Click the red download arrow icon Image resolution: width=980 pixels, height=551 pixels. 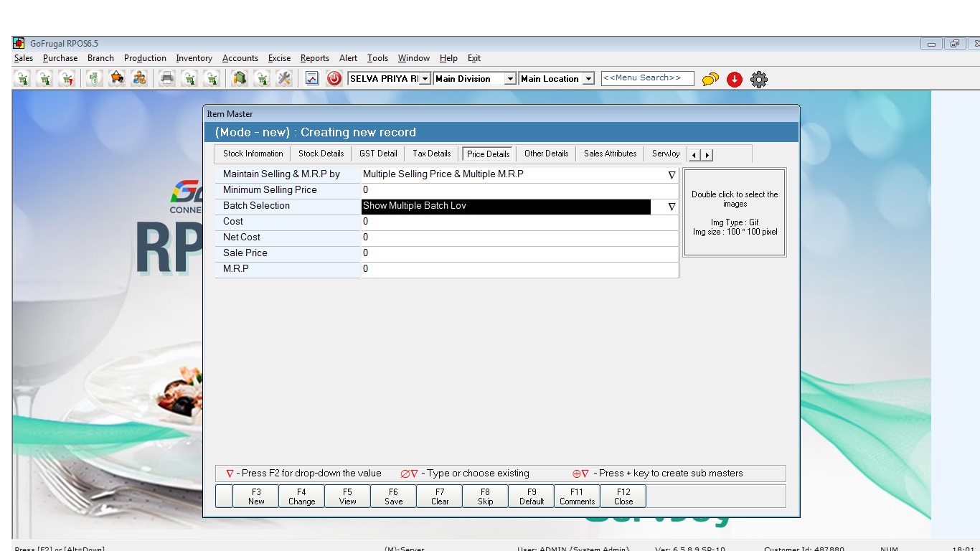pos(734,79)
